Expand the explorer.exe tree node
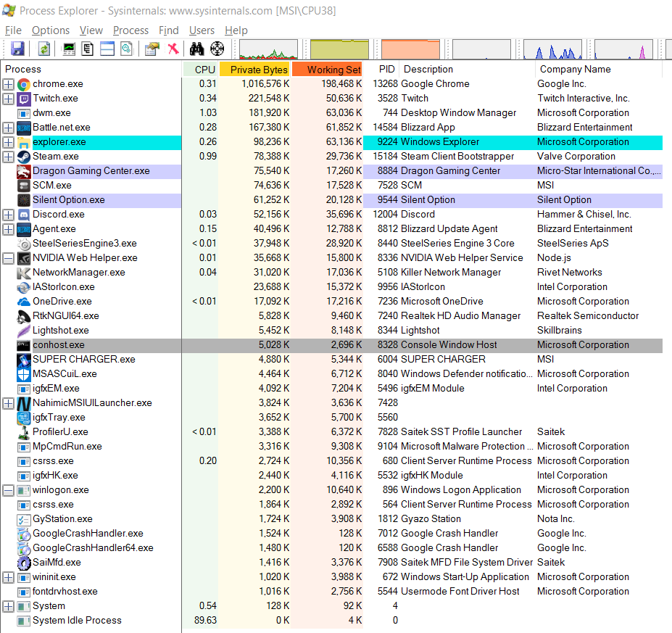Screen dimensions: 672x633 click(8, 142)
